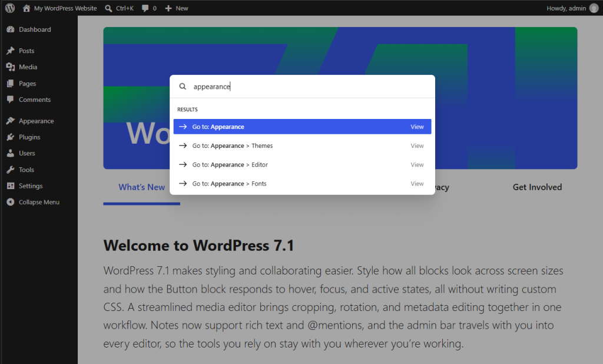603x364 pixels.
Task: Choose Go to: Appearance > Editor
Action: pyautogui.click(x=302, y=164)
